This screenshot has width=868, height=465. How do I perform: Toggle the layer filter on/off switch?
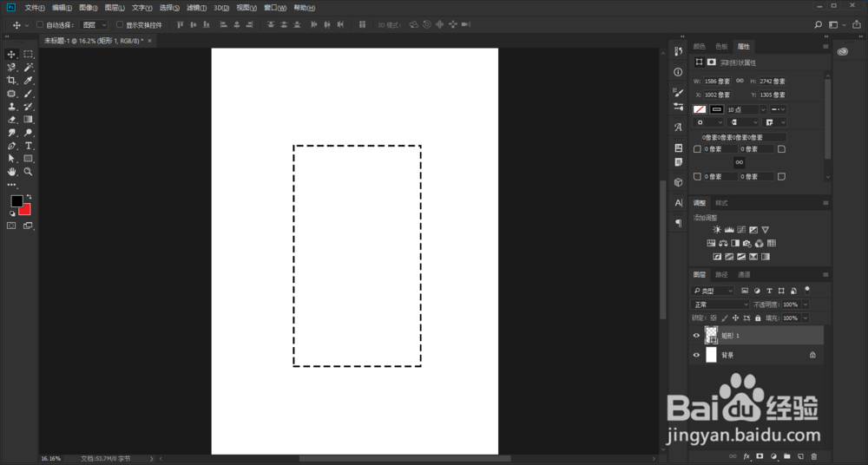coord(807,290)
